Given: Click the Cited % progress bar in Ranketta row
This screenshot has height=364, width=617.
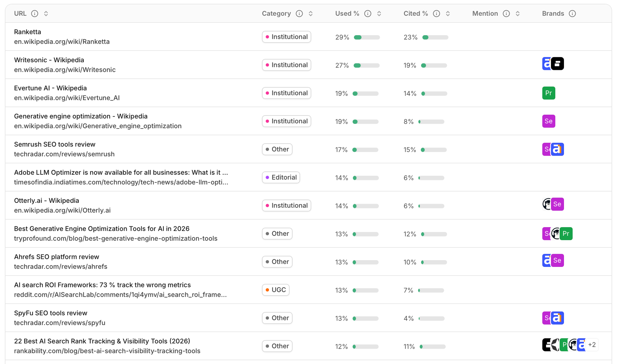Looking at the screenshot, I should [435, 37].
